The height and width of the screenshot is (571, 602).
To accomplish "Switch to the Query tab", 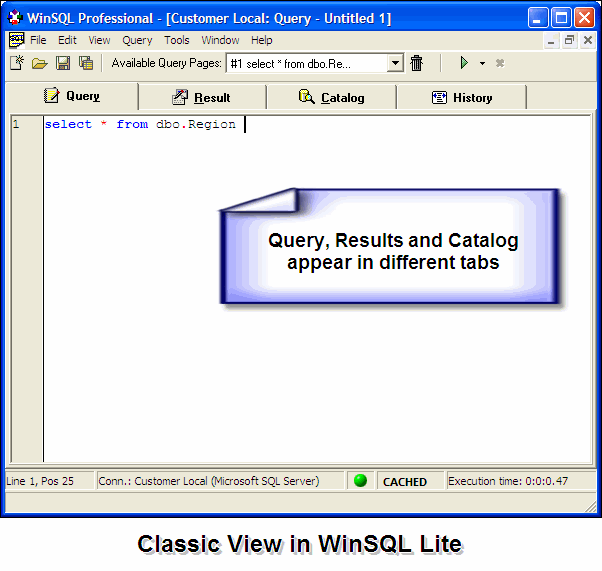I will click(72, 96).
